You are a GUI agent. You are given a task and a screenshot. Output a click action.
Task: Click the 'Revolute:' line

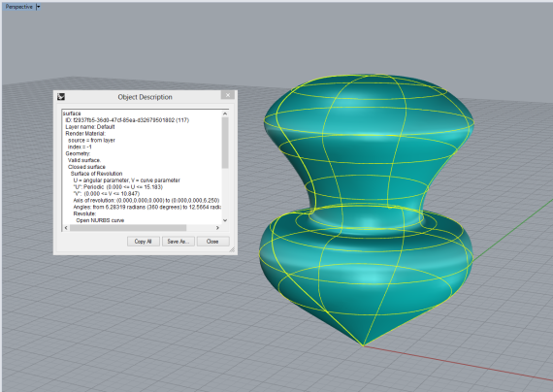tap(84, 213)
